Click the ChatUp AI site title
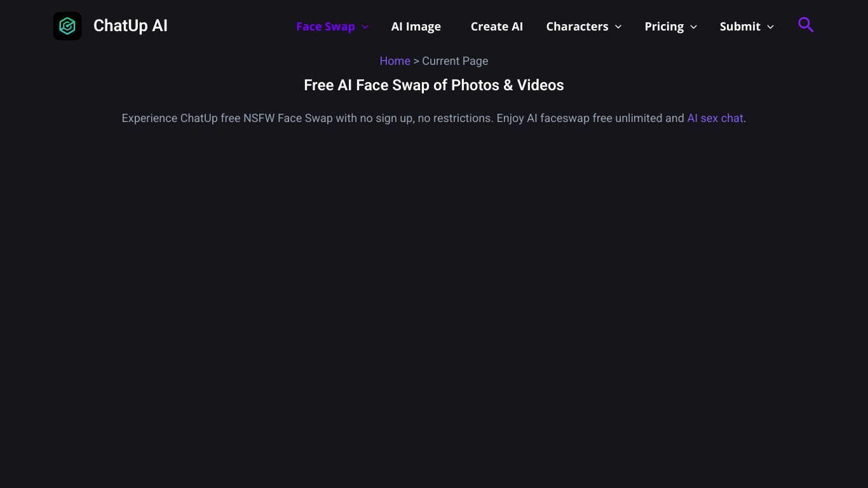The height and width of the screenshot is (488, 868). pyautogui.click(x=130, y=26)
